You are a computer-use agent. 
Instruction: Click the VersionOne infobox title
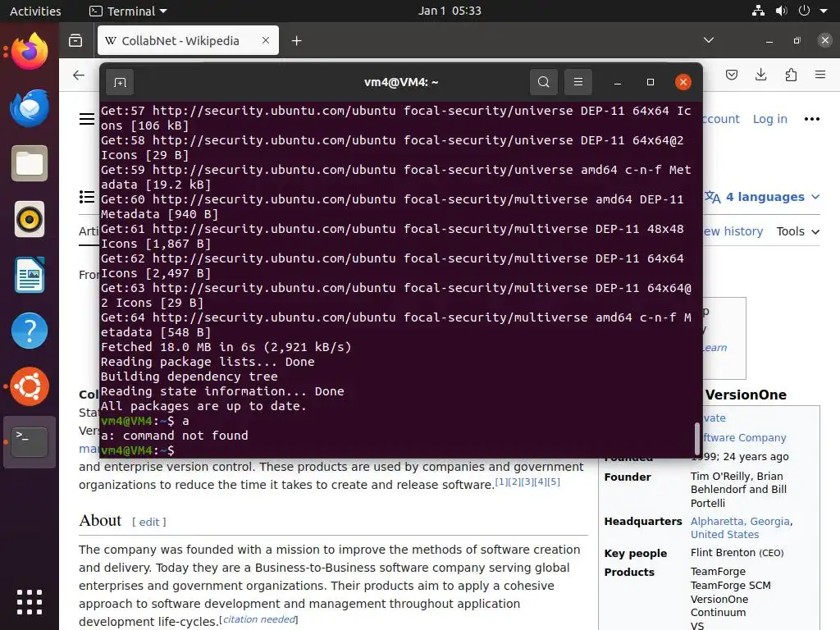pyautogui.click(x=746, y=395)
